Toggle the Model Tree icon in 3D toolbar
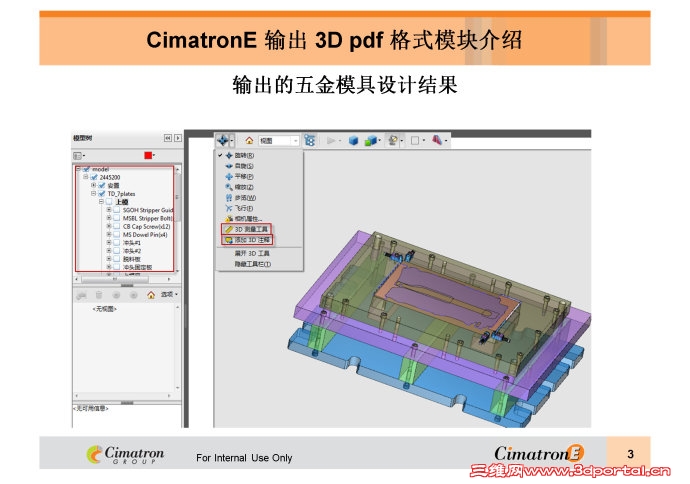The image size is (690, 484). (x=310, y=140)
